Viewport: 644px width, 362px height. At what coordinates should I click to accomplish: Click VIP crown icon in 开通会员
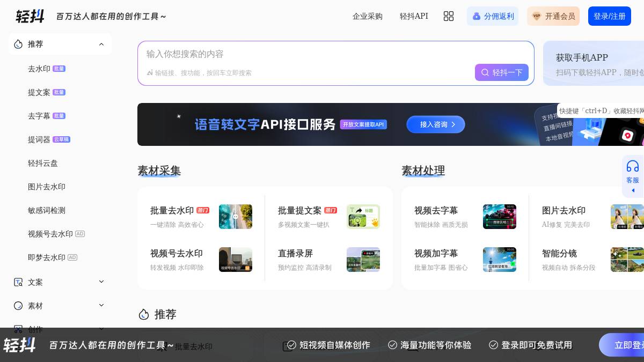tap(536, 16)
